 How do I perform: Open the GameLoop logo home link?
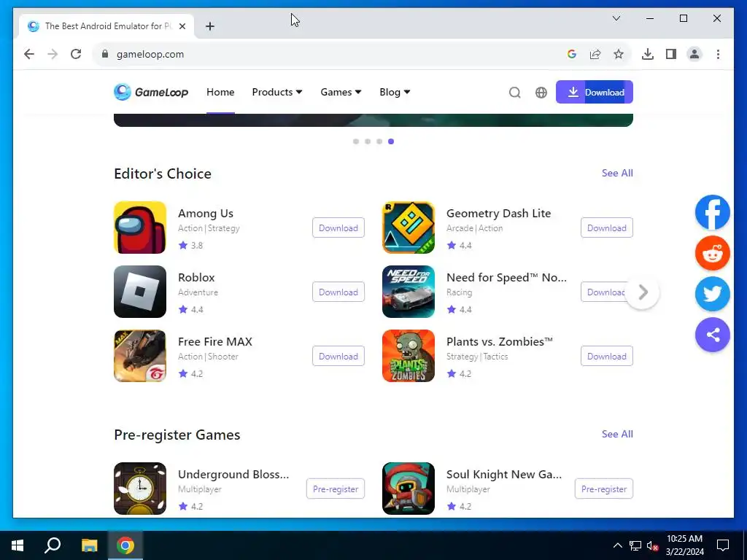(x=151, y=92)
